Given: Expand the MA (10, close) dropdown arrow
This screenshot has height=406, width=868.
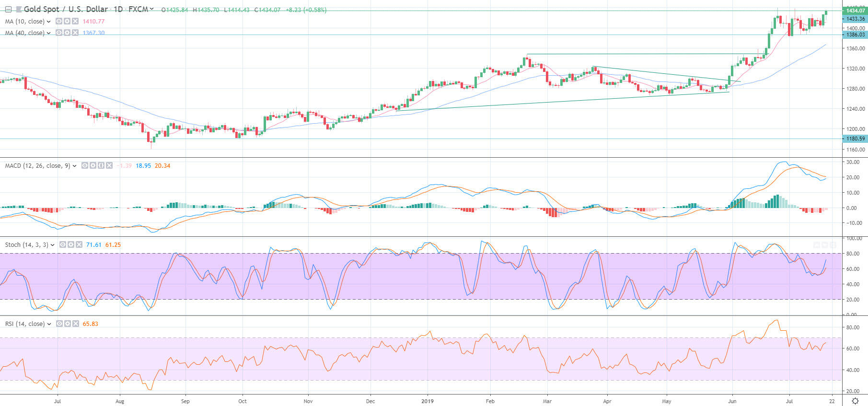Looking at the screenshot, I should [49, 22].
